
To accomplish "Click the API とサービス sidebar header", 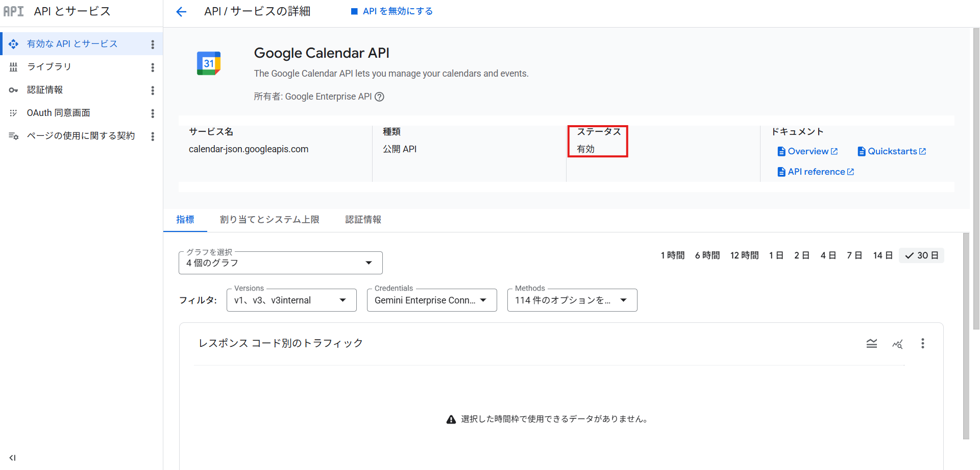I will point(72,11).
